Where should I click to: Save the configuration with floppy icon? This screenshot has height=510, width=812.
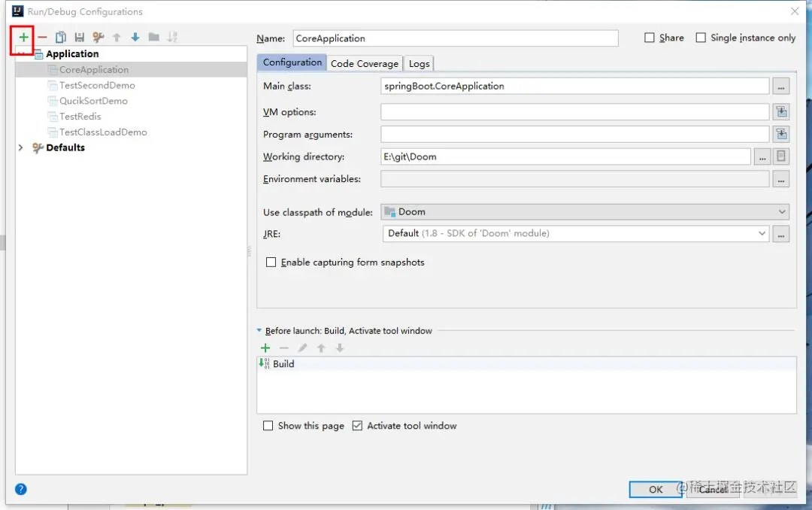(79, 37)
